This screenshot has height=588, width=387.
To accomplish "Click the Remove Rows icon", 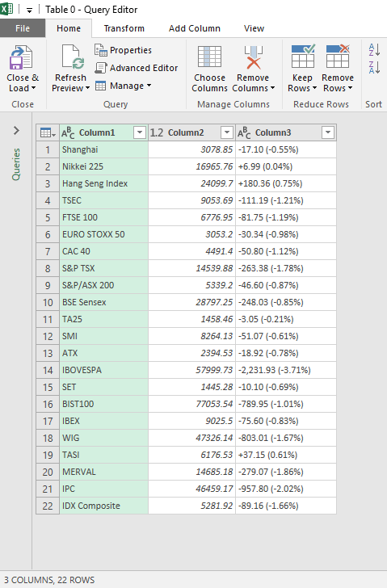I will 338,57.
